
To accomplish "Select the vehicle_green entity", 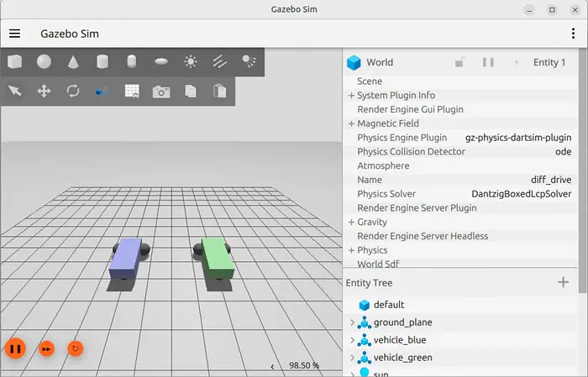I will pos(402,358).
